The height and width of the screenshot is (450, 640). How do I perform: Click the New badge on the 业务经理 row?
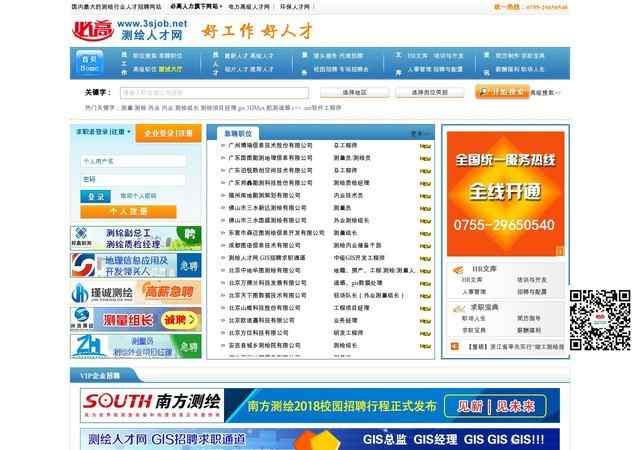click(x=425, y=321)
